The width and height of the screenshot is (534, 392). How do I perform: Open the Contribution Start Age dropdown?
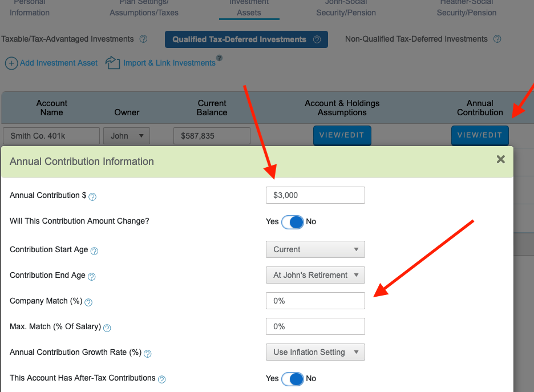point(315,249)
